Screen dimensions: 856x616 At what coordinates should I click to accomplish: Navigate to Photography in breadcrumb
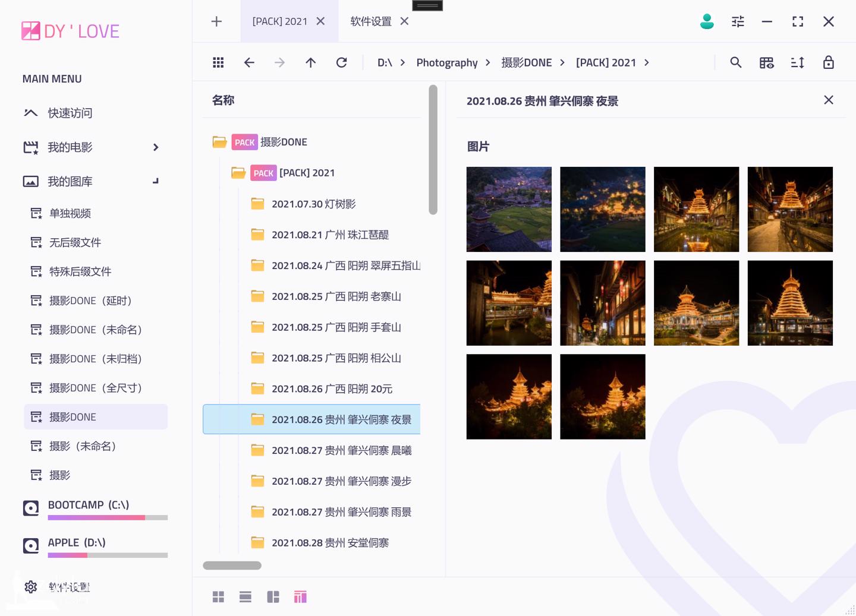(447, 62)
